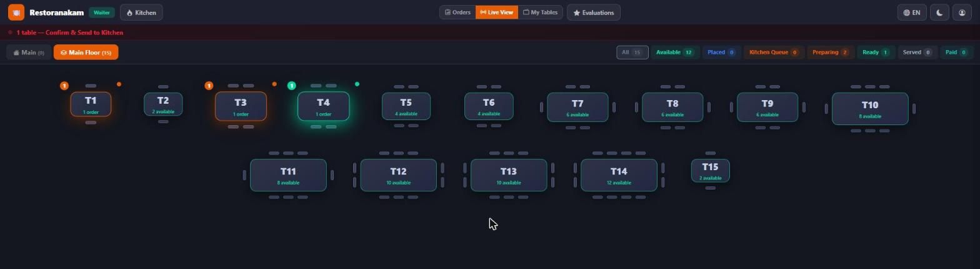980x269 pixels.
Task: Click the Restoranakam brand name
Action: [x=56, y=13]
